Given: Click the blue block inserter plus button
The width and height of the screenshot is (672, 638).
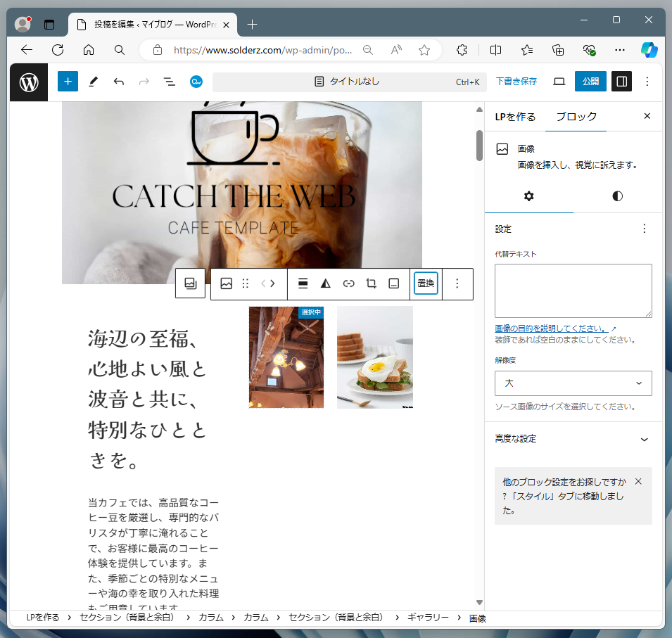Looking at the screenshot, I should [68, 82].
